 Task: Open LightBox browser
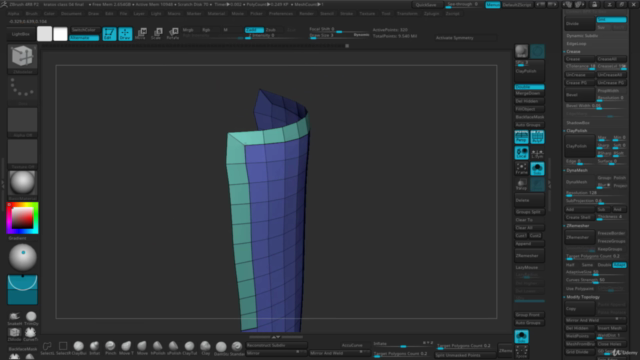pos(20,34)
